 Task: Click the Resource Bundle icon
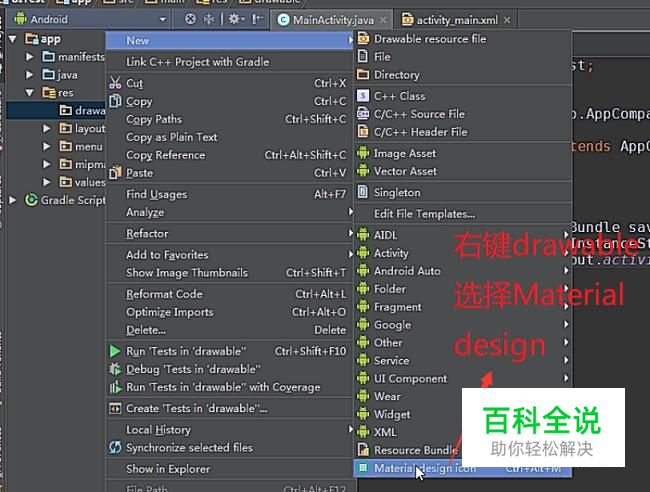point(363,450)
